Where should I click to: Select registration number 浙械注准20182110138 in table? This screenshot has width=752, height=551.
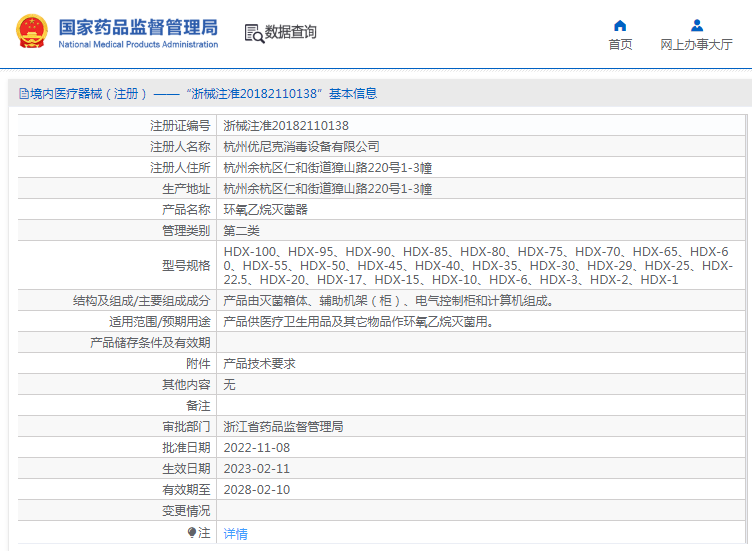pyautogui.click(x=286, y=126)
